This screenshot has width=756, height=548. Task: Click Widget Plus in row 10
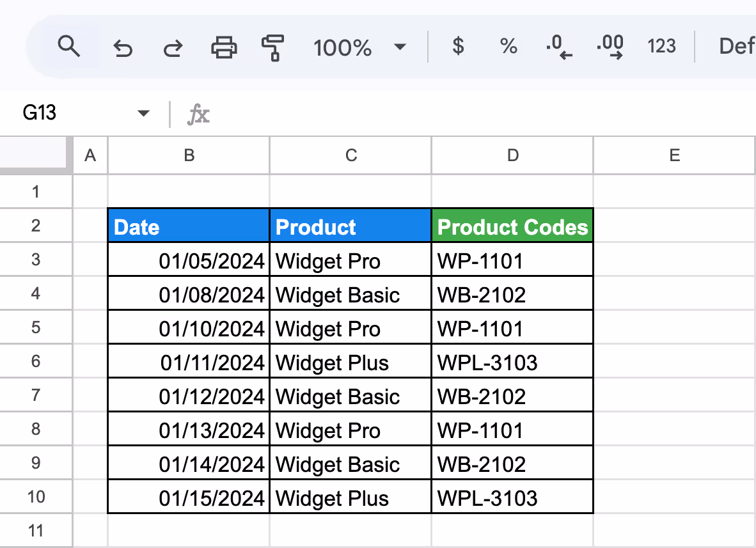tap(350, 497)
